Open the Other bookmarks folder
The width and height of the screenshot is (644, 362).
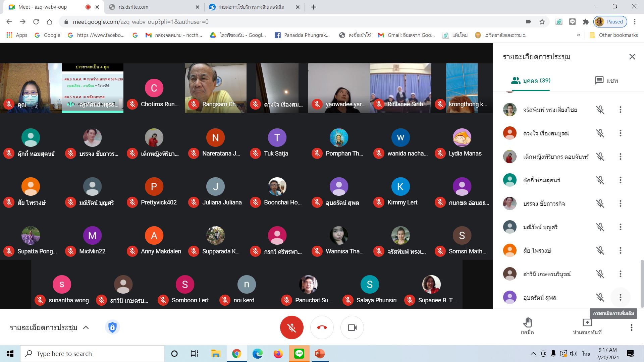click(x=613, y=35)
